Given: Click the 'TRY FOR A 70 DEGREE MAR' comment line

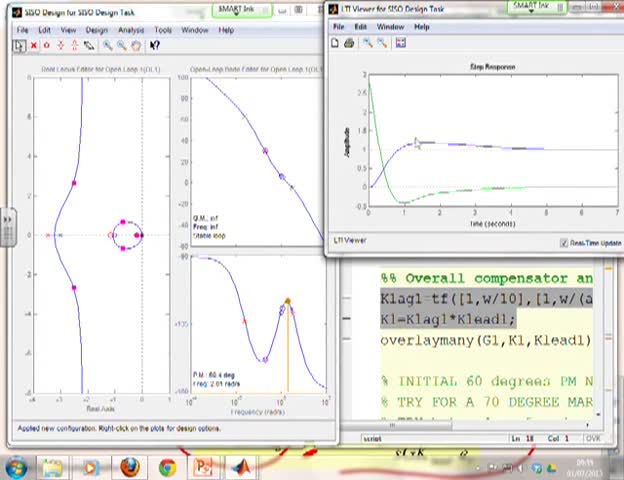Looking at the screenshot, I should pos(486,402).
